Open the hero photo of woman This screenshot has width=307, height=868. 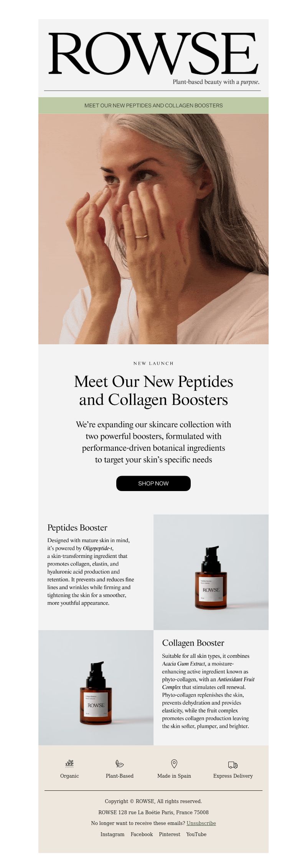click(153, 229)
